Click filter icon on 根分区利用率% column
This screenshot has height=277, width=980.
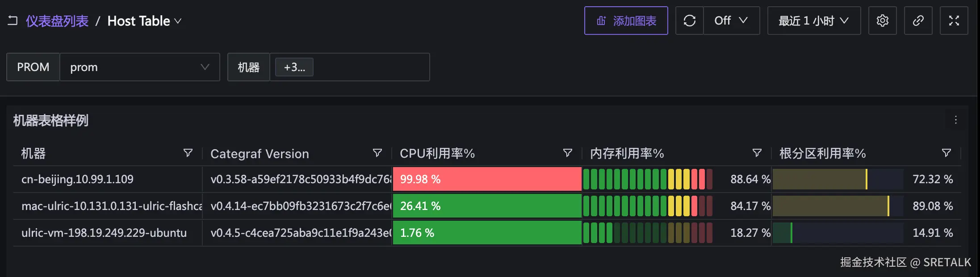coord(946,153)
